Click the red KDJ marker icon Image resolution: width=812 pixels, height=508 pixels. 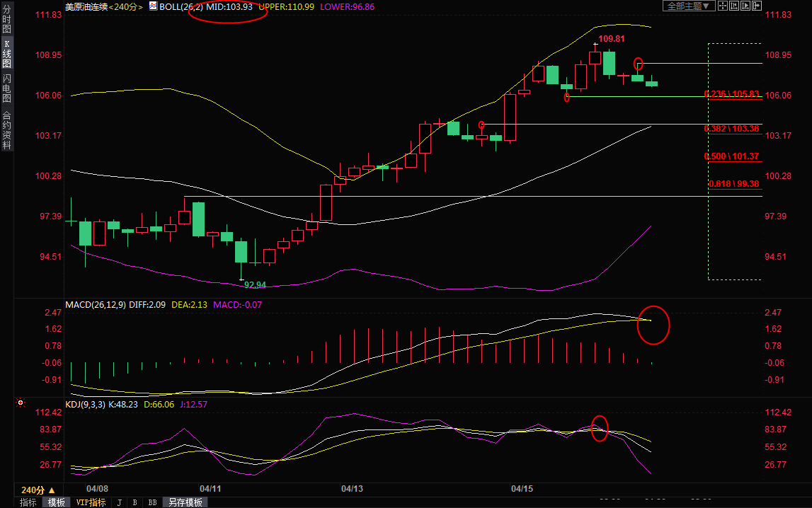(21, 403)
